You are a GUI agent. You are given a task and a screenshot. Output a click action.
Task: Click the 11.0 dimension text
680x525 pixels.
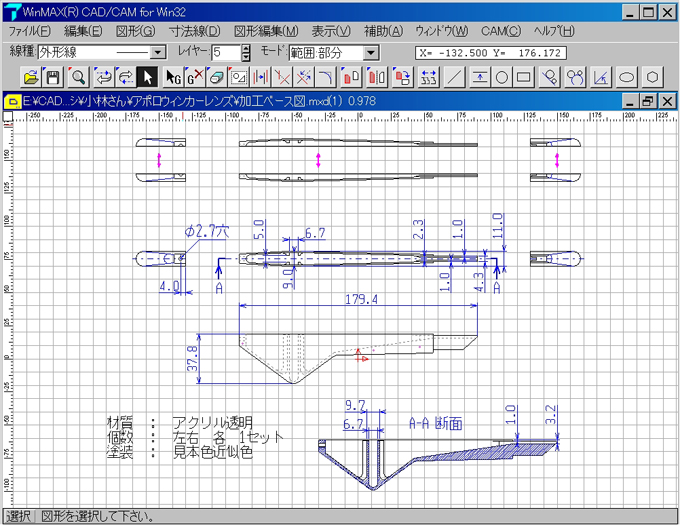pos(497,225)
